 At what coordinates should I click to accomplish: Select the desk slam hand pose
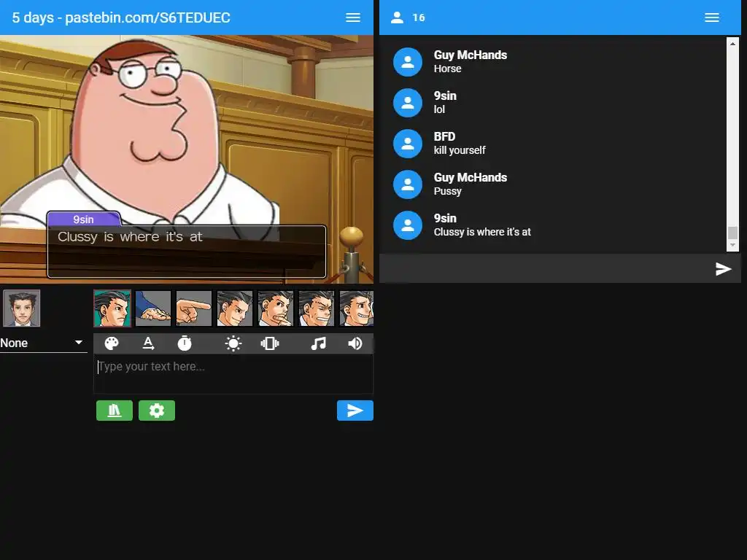(153, 308)
